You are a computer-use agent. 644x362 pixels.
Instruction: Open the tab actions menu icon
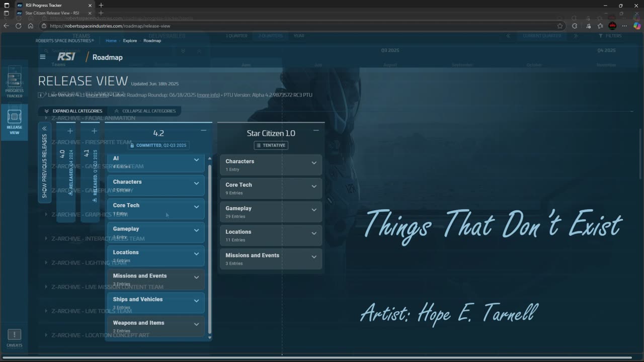click(x=7, y=5)
